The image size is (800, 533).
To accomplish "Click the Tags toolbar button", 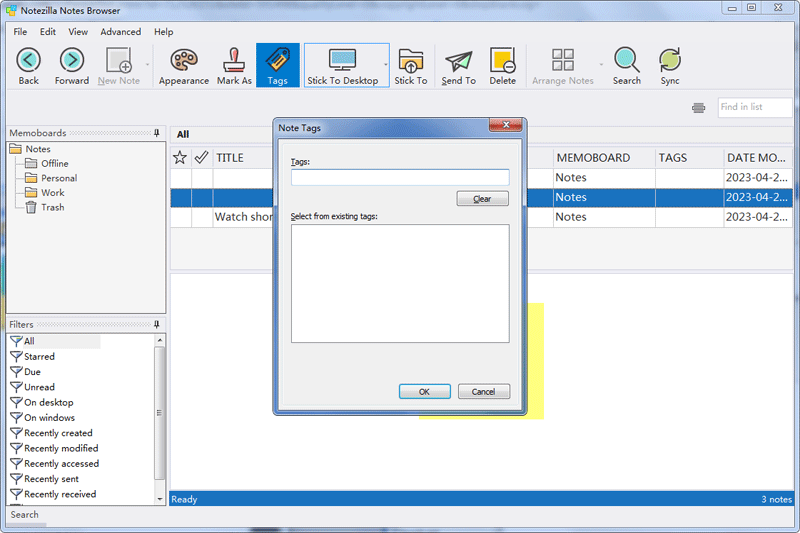I will [x=278, y=65].
